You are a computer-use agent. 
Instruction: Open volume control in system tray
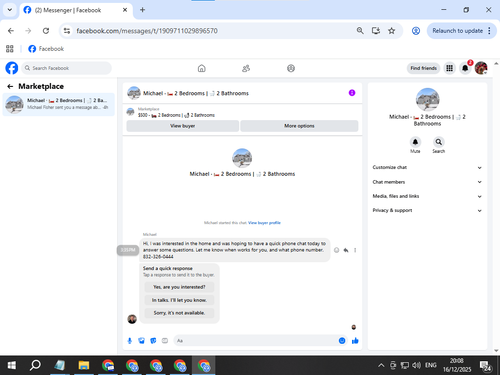pos(416,365)
